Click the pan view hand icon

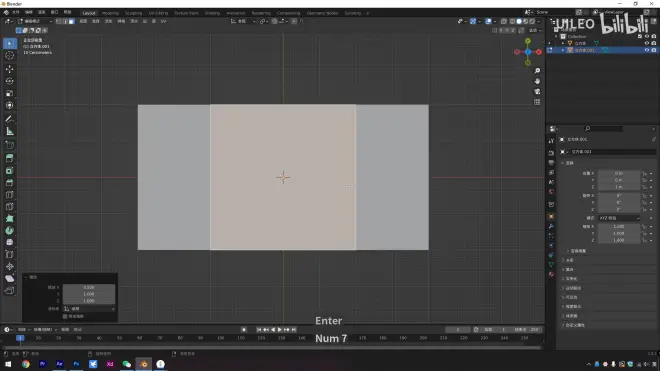click(x=537, y=81)
